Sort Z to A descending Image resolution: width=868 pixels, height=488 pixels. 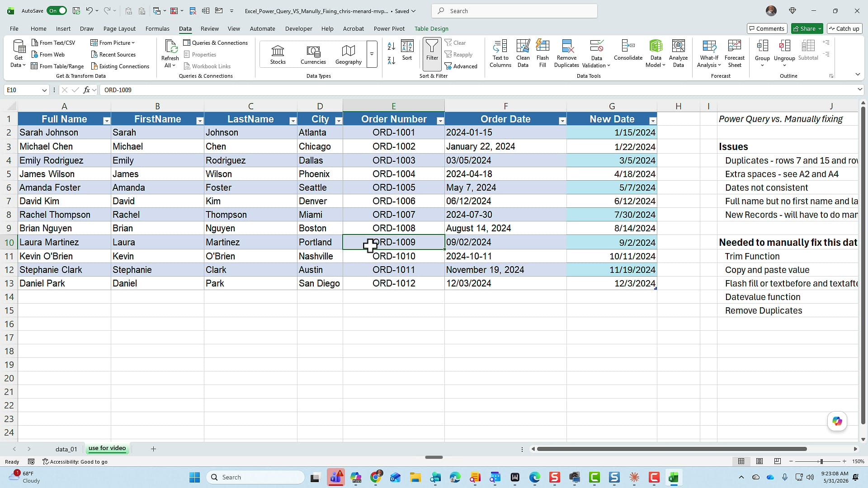(x=392, y=60)
